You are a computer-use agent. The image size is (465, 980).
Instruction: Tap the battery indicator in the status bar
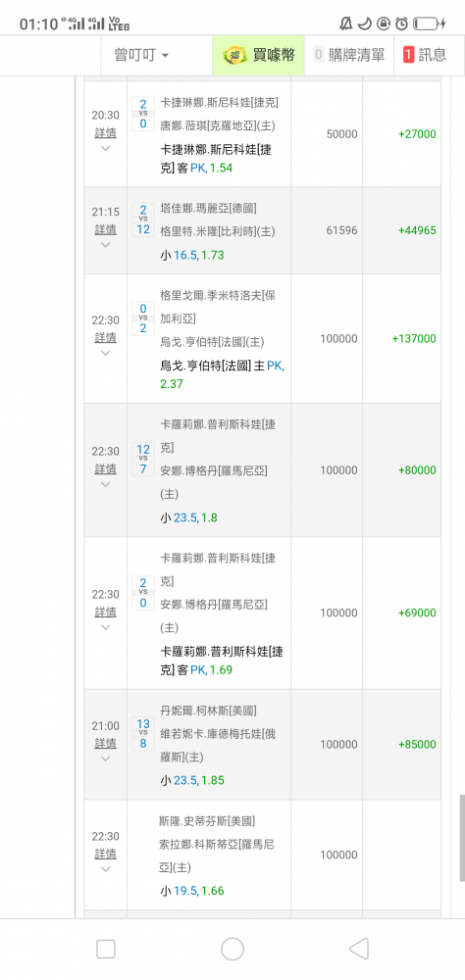click(430, 24)
